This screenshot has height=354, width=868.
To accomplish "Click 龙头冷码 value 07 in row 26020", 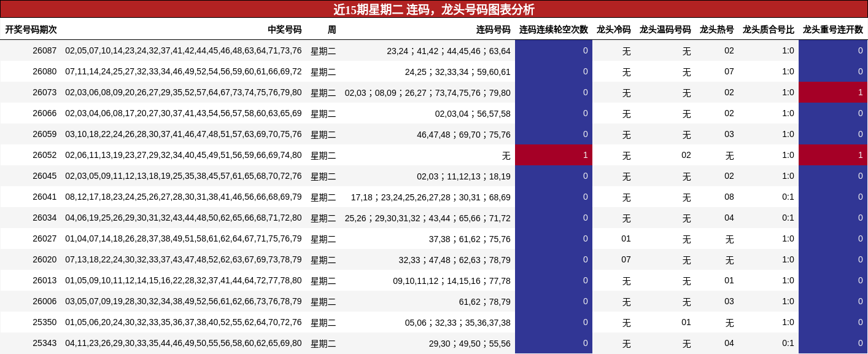I will tap(626, 259).
